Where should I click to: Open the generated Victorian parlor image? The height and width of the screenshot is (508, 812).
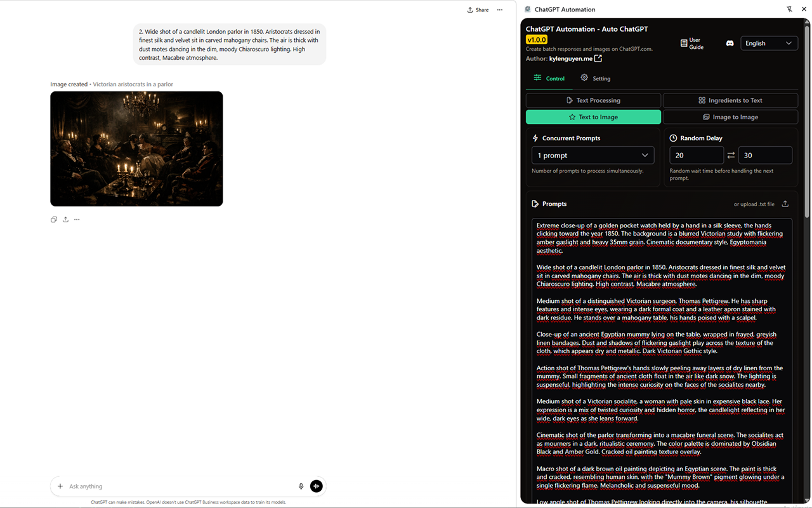tap(136, 149)
